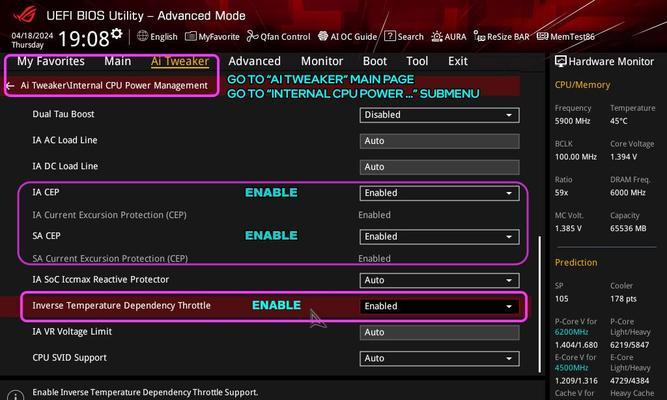
Task: Click the back arrow beside Ai Tweaker path
Action: click(x=10, y=86)
